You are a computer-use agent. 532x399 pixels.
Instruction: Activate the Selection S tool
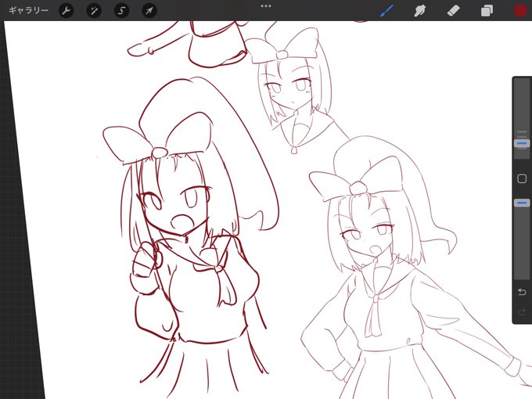pyautogui.click(x=122, y=10)
